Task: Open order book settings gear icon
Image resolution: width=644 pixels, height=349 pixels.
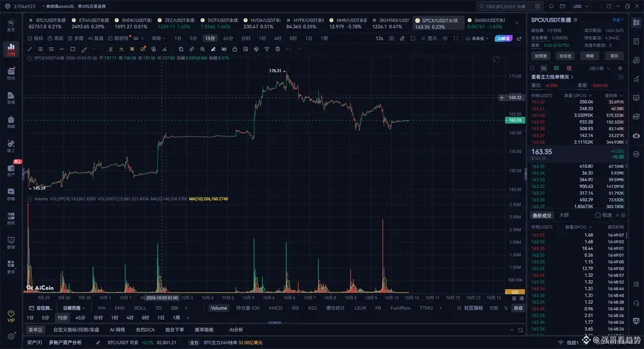Action: 620,68
